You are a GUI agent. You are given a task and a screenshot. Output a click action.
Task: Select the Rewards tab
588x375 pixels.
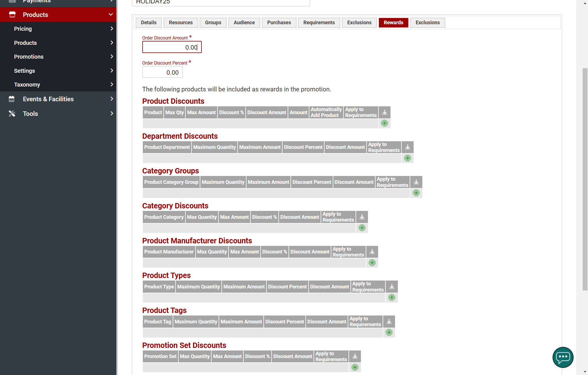[x=394, y=23]
